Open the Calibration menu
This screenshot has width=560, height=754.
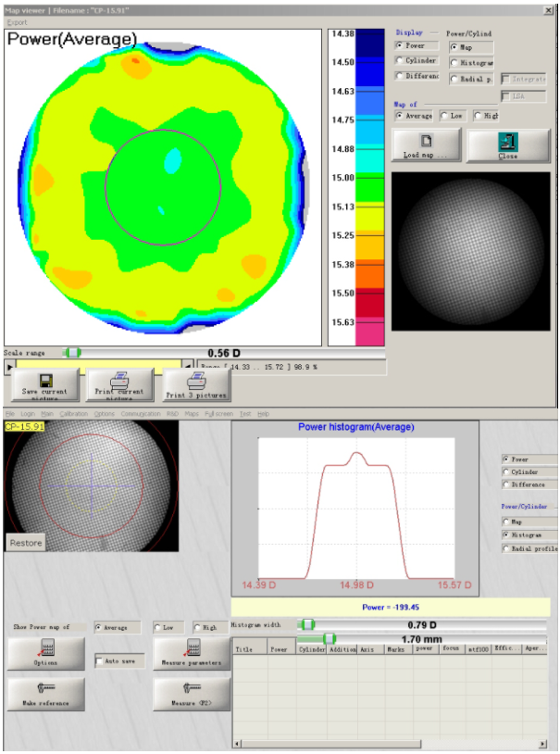(x=73, y=413)
